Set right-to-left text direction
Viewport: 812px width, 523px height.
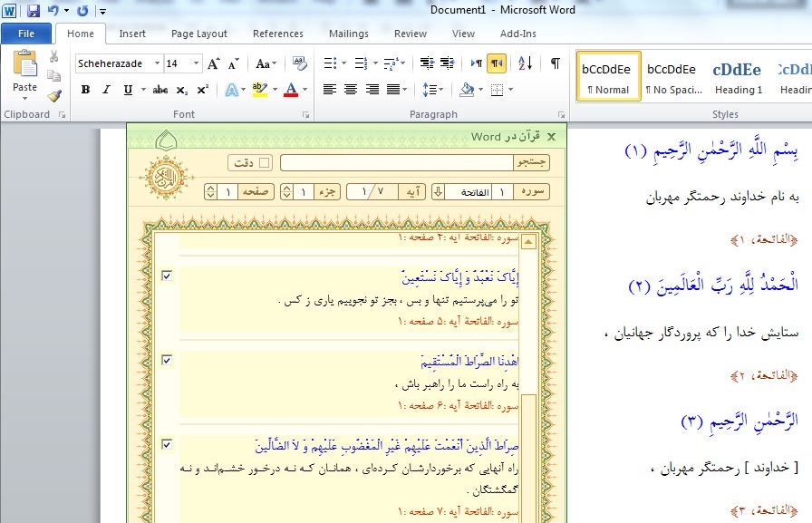[x=497, y=63]
